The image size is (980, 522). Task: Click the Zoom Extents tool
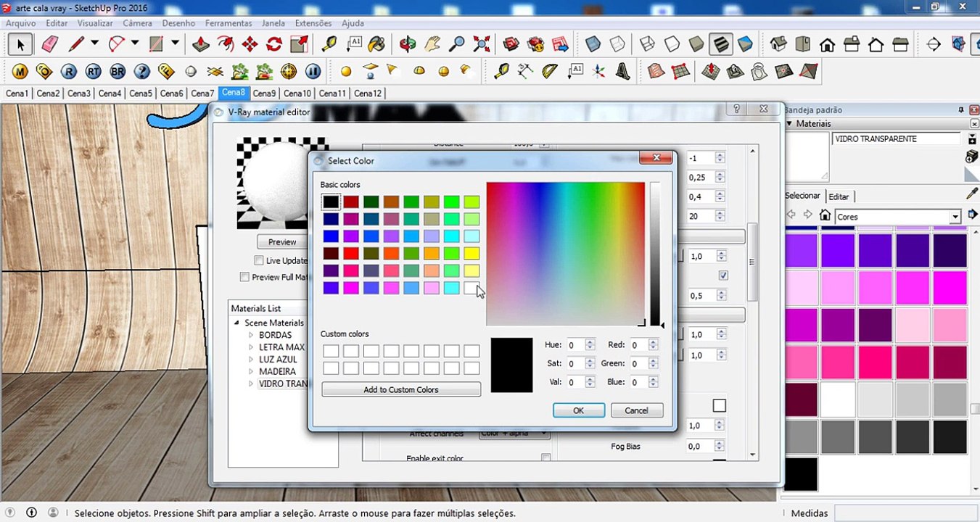(481, 45)
